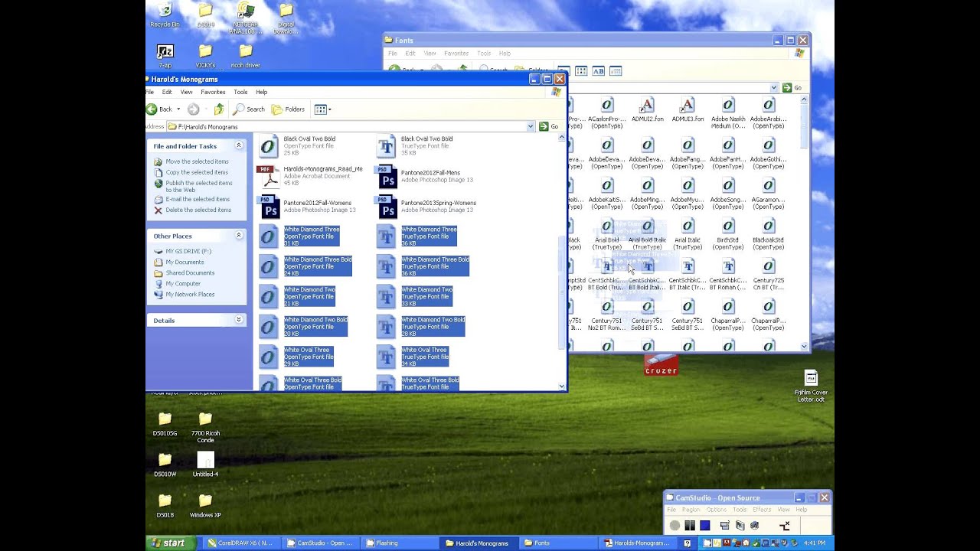Viewport: 980px width, 551px height.
Task: Open My Documents in Other Places
Action: 185,262
